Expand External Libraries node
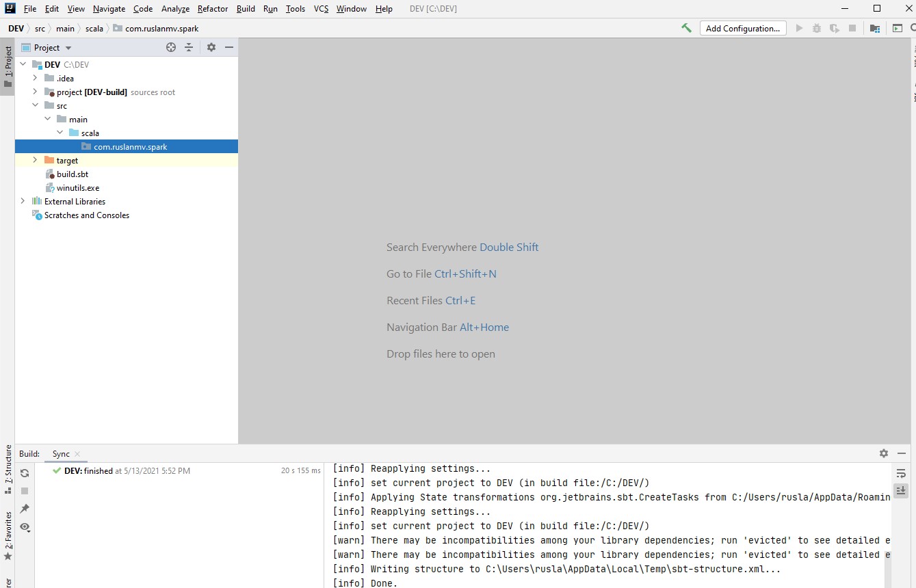 coord(23,201)
